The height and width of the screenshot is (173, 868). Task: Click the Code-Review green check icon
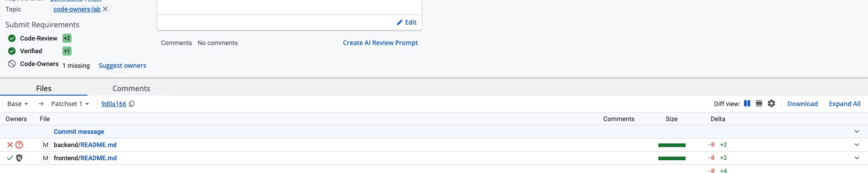click(12, 38)
